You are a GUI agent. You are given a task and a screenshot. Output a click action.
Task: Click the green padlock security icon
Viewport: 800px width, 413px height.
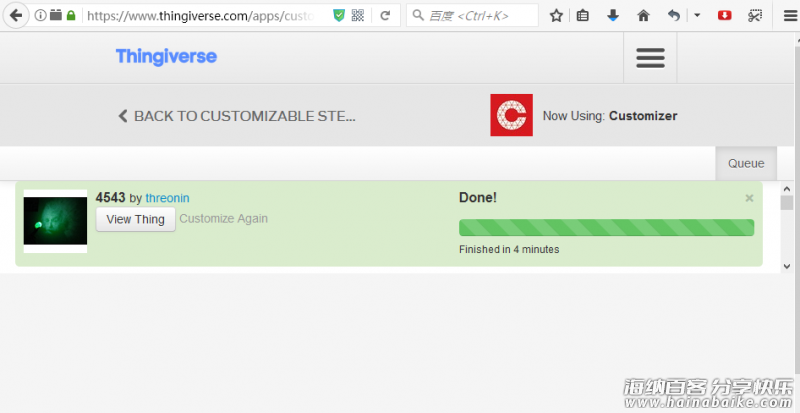pyautogui.click(x=71, y=15)
